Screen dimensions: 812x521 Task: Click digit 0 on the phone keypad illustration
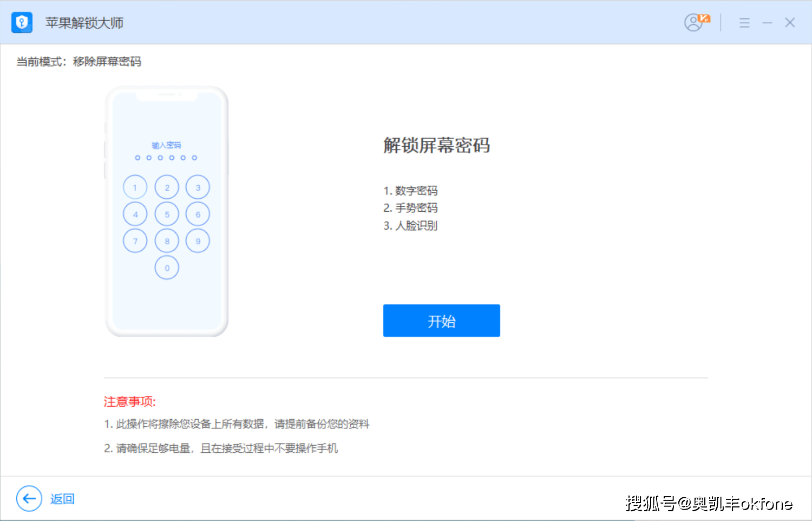pyautogui.click(x=167, y=268)
